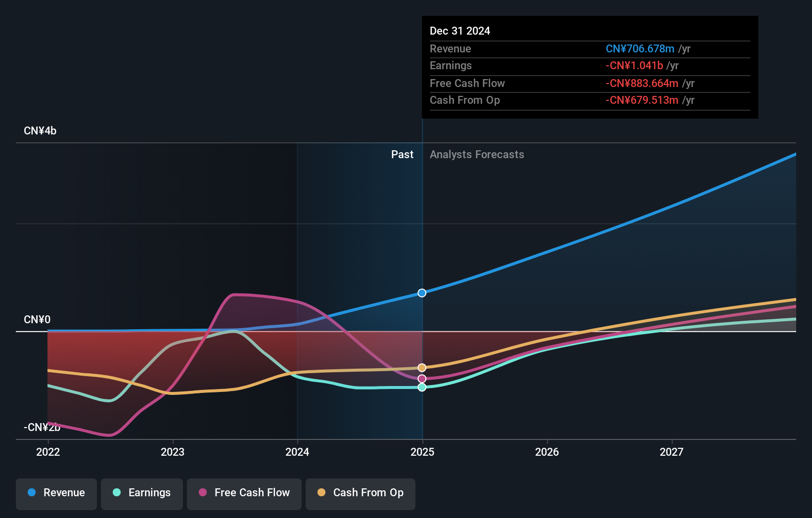Click the -CN¥883.664m free cash flow value
Viewport: 812px width, 518px height.
(642, 83)
